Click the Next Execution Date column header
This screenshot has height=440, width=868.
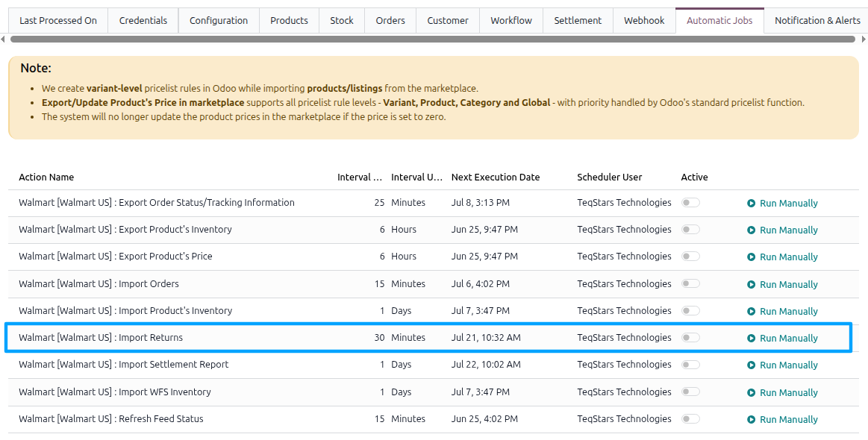coord(496,177)
